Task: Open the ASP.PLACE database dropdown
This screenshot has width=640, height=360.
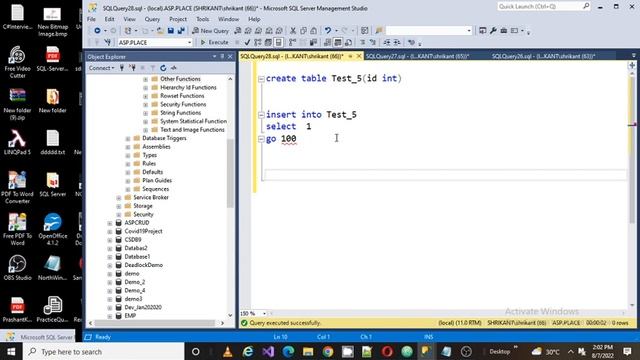Action: (189, 42)
